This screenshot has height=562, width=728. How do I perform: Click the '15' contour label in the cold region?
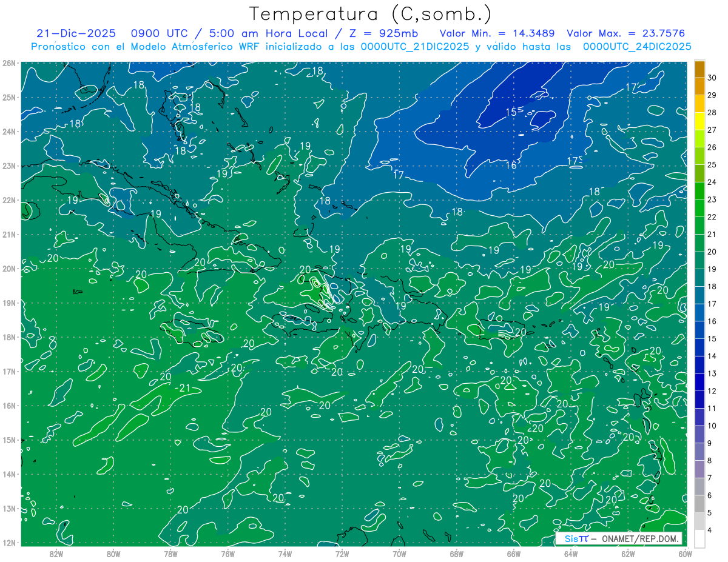click(511, 112)
